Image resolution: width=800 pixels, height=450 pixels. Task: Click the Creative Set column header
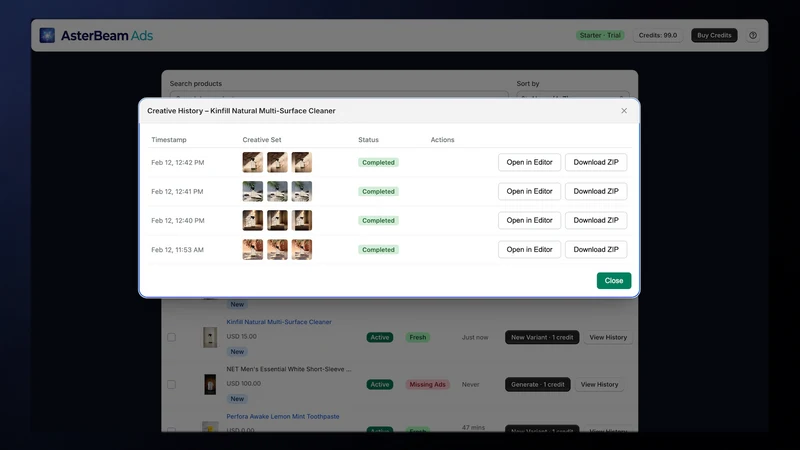[x=262, y=139]
